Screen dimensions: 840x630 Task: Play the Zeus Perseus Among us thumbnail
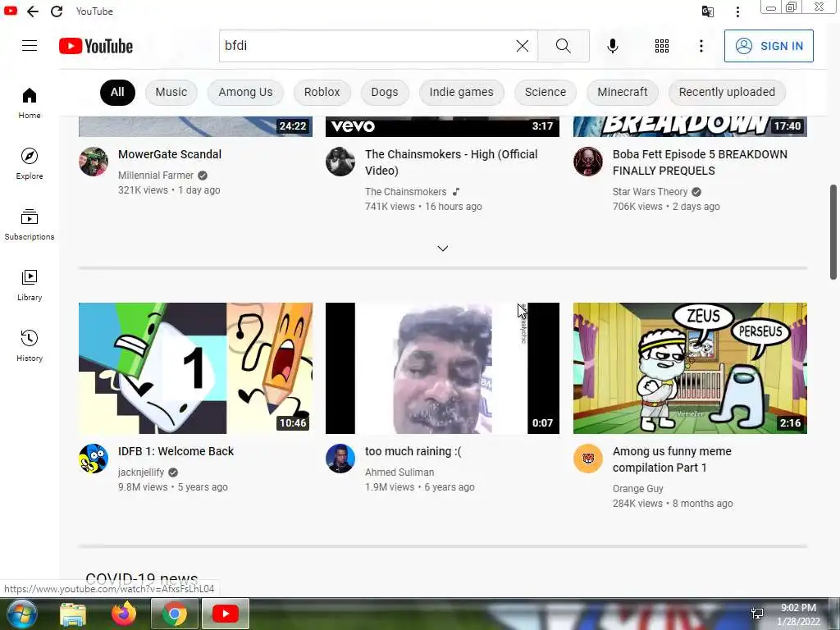(x=690, y=368)
